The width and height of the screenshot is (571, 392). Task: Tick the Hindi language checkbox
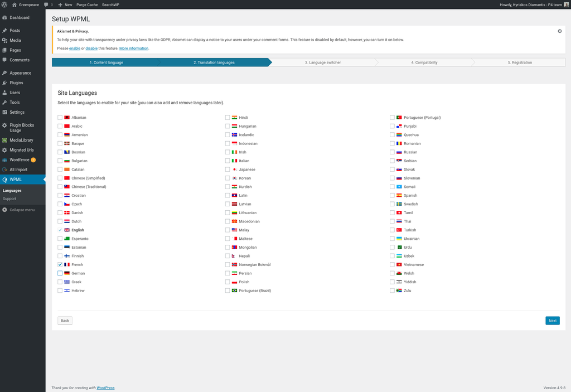coord(228,117)
